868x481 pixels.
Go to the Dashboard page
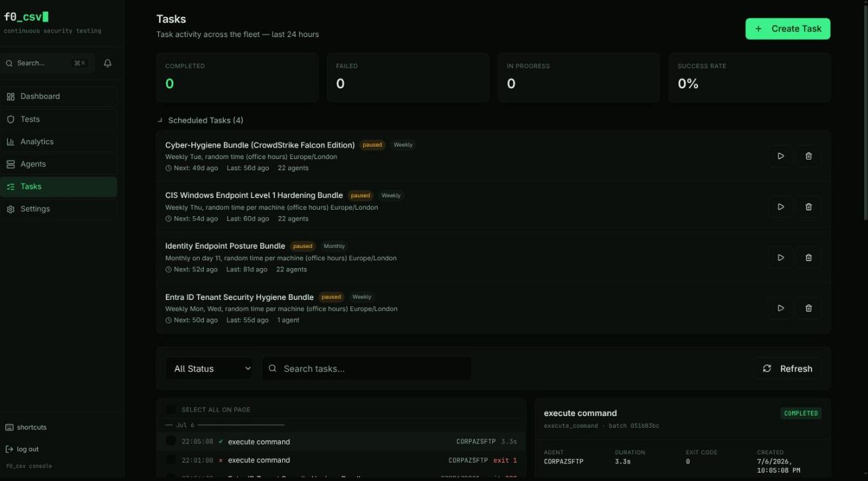click(58, 96)
